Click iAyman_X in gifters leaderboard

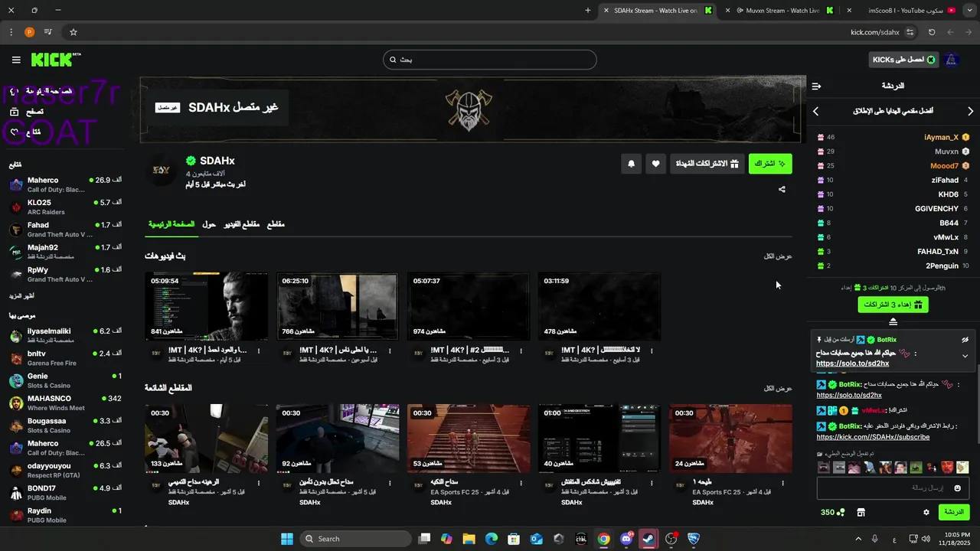[x=941, y=138]
